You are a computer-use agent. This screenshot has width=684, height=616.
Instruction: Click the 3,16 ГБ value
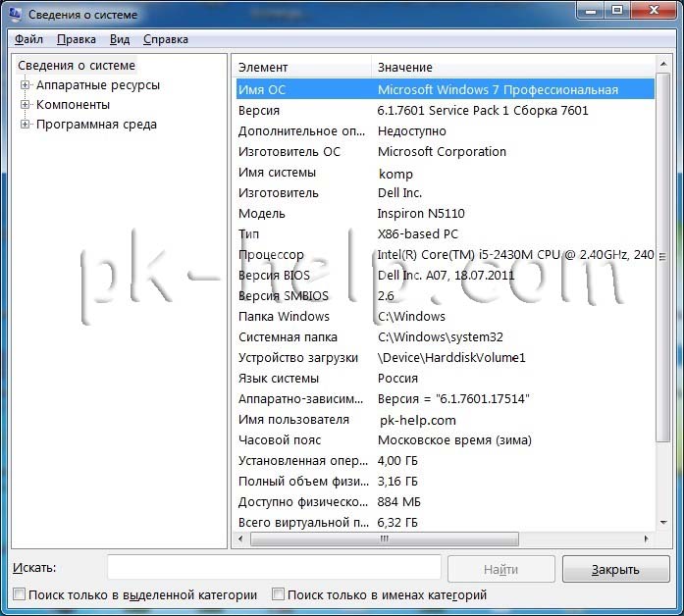pyautogui.click(x=397, y=482)
